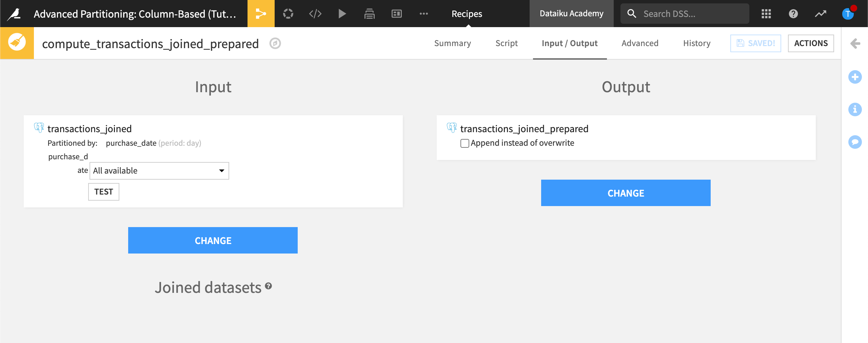This screenshot has width=868, height=343.
Task: Click the plus icon in right sidebar
Action: [x=855, y=77]
